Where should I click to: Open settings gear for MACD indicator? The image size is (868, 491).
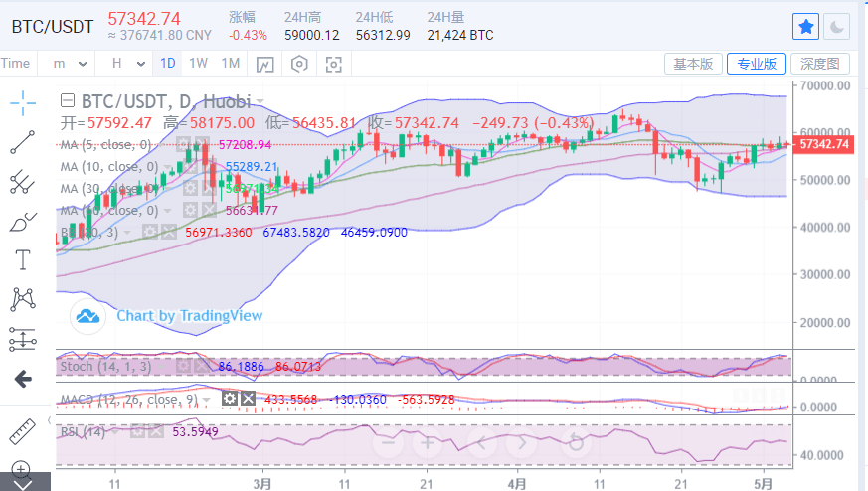click(x=229, y=399)
